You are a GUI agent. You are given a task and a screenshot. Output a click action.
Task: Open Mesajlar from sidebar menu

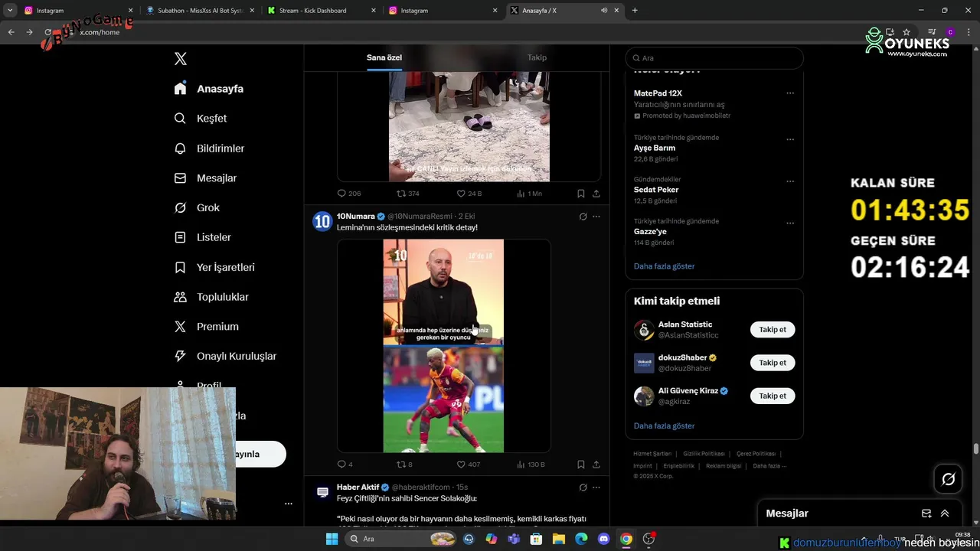[x=205, y=178]
